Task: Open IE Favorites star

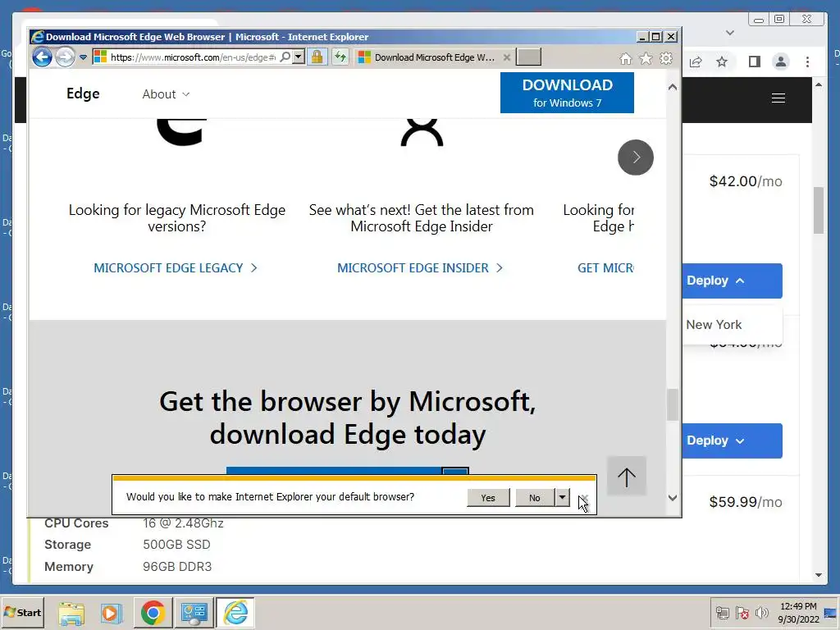Action: tap(646, 58)
